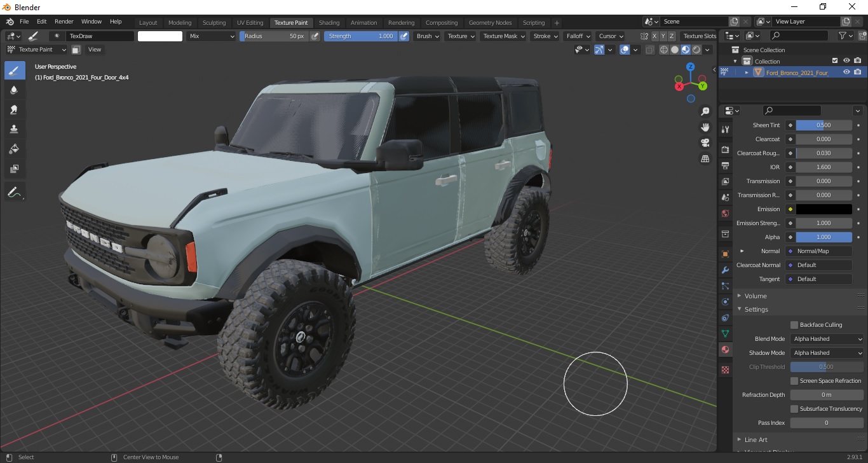Image resolution: width=868 pixels, height=463 pixels.
Task: Add a new workspace tab
Action: (x=557, y=23)
